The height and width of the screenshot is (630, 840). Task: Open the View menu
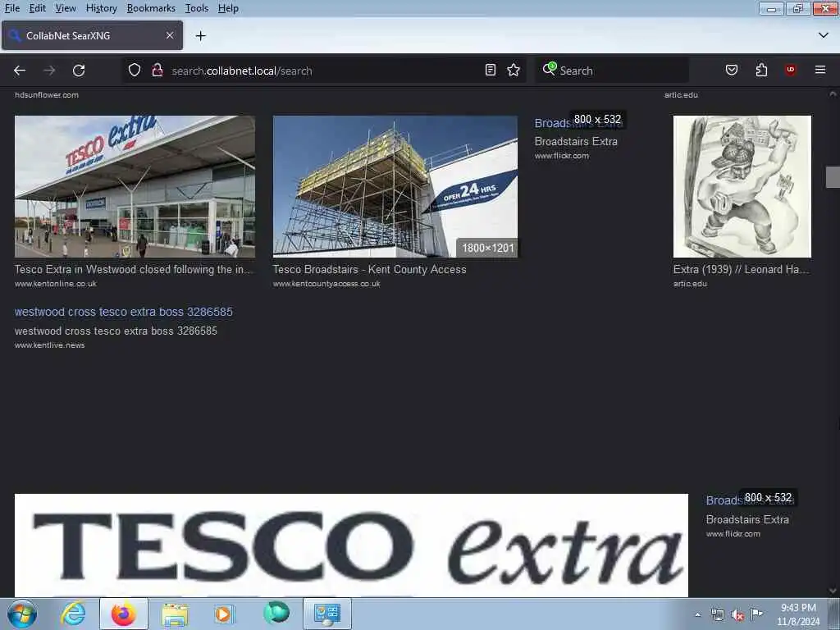[x=66, y=8]
